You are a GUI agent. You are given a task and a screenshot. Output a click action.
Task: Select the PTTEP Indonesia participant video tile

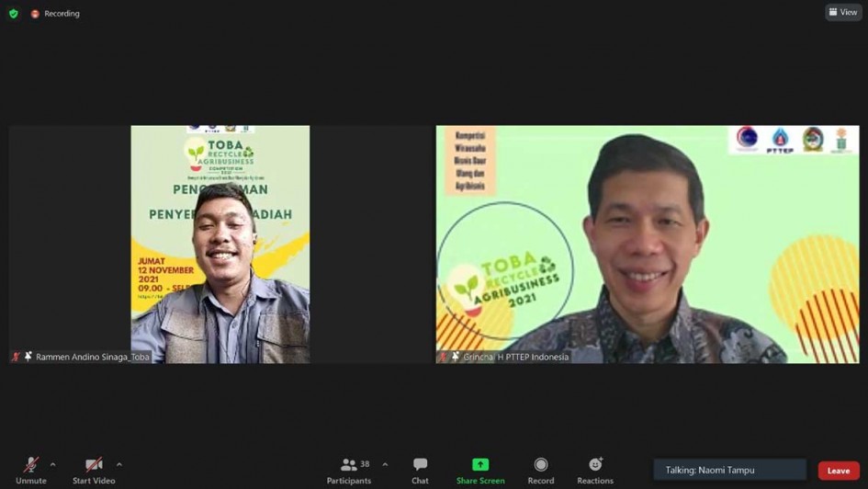point(648,244)
